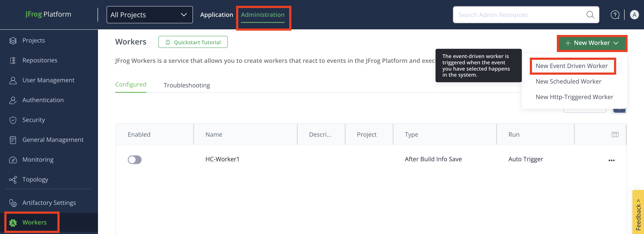Click the Repositories icon in sidebar
Image resolution: width=644 pixels, height=234 pixels.
(x=13, y=60)
